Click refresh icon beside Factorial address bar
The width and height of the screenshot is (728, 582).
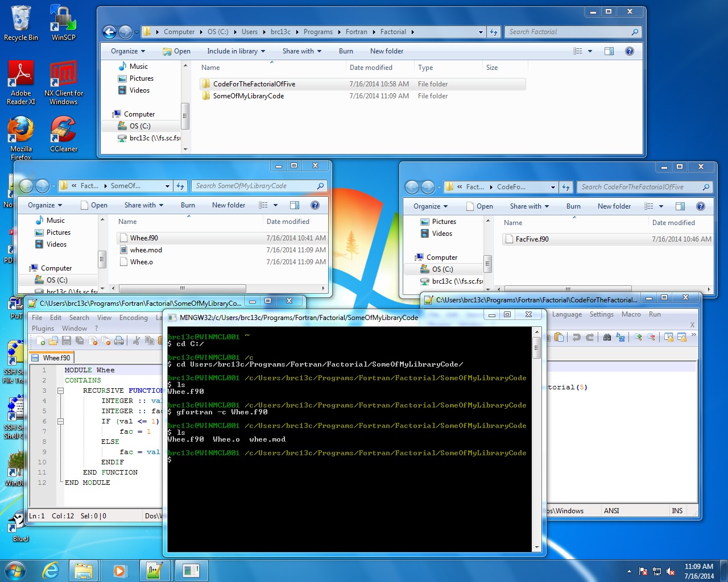click(494, 32)
